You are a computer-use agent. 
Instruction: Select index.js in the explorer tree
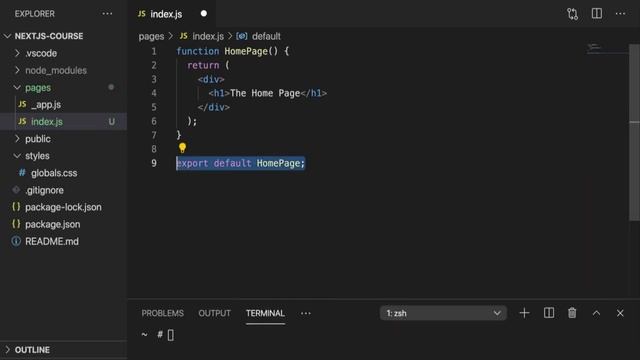pos(47,122)
